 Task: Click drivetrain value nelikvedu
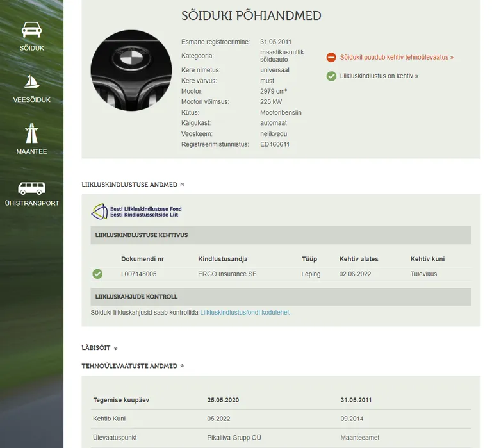tap(274, 134)
